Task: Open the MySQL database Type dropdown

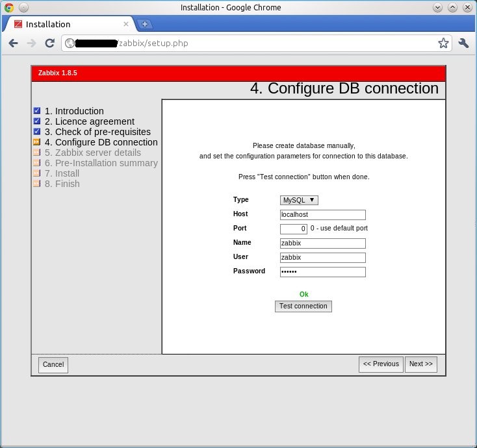Action: pyautogui.click(x=299, y=200)
